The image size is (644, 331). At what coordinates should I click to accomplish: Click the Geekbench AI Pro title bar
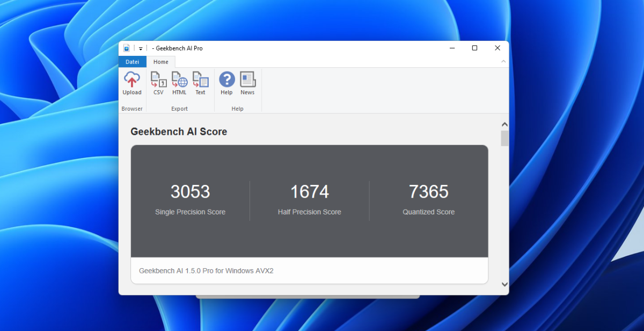322,48
